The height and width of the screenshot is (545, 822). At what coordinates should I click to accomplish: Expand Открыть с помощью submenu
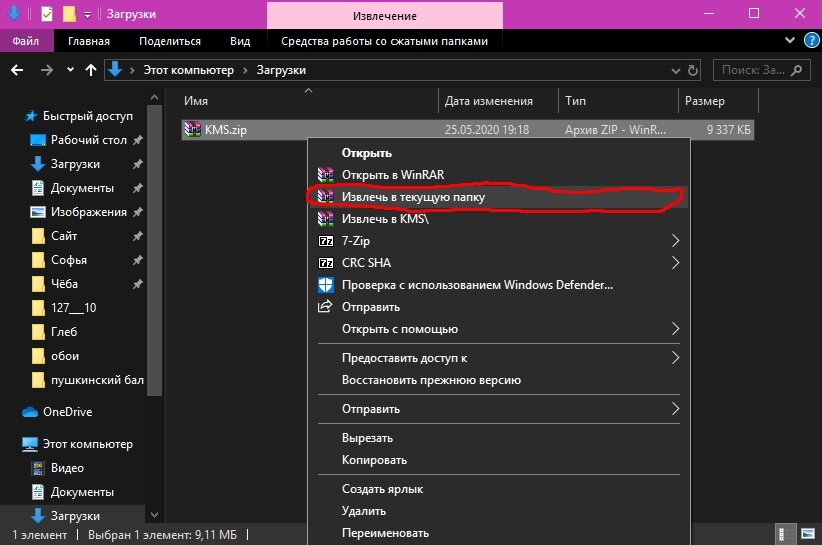pyautogui.click(x=499, y=329)
